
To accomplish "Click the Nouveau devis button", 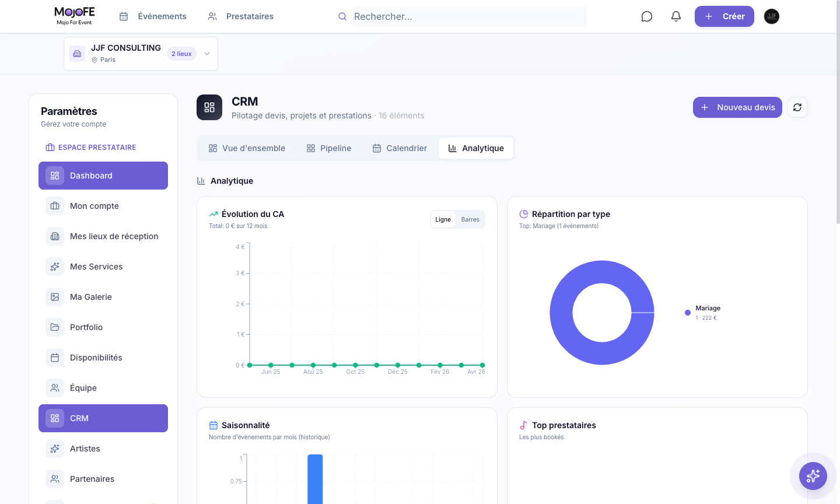I will click(737, 107).
